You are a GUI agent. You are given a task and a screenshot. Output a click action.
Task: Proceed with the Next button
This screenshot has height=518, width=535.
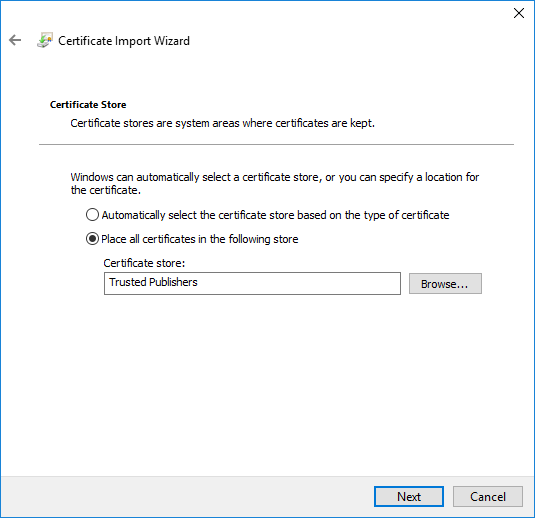[409, 497]
